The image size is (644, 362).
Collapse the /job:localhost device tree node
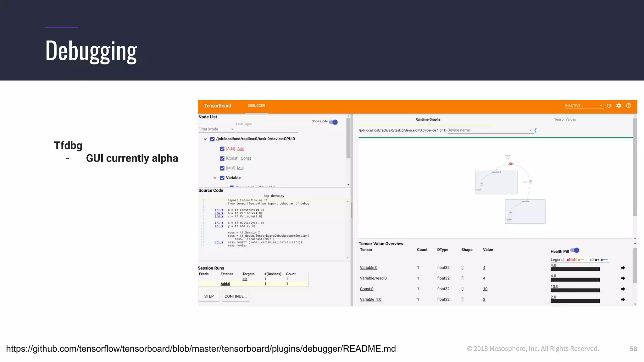click(205, 139)
